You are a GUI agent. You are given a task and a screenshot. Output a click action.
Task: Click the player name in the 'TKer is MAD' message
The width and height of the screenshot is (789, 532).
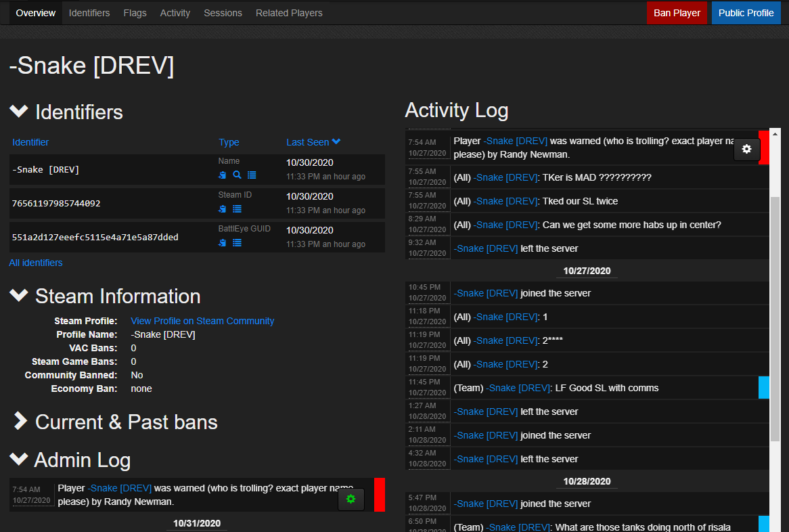click(x=507, y=177)
